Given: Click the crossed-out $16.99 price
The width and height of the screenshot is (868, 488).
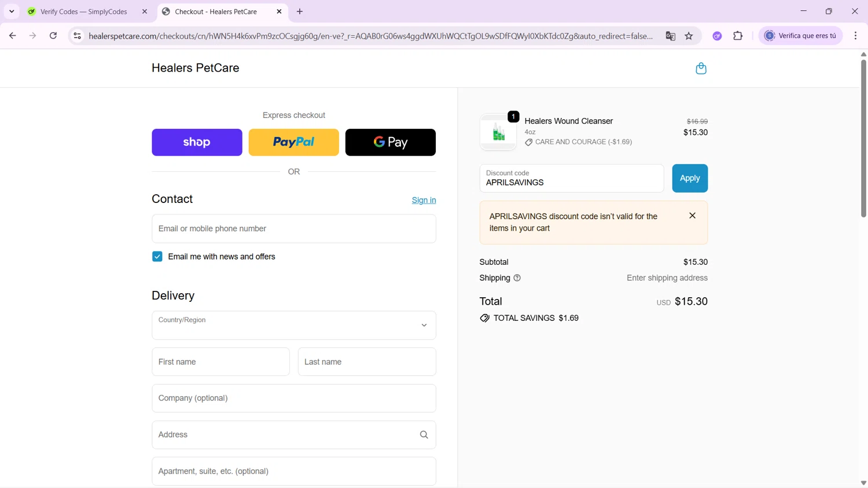Looking at the screenshot, I should click(697, 121).
